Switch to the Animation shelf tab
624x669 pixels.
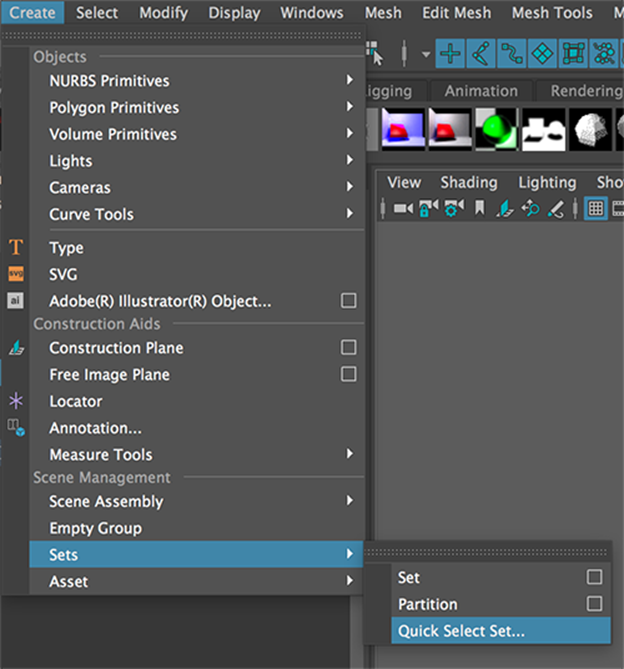coord(481,90)
